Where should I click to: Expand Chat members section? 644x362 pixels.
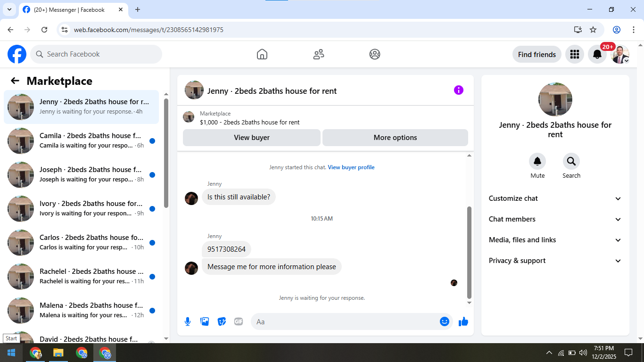tap(555, 219)
